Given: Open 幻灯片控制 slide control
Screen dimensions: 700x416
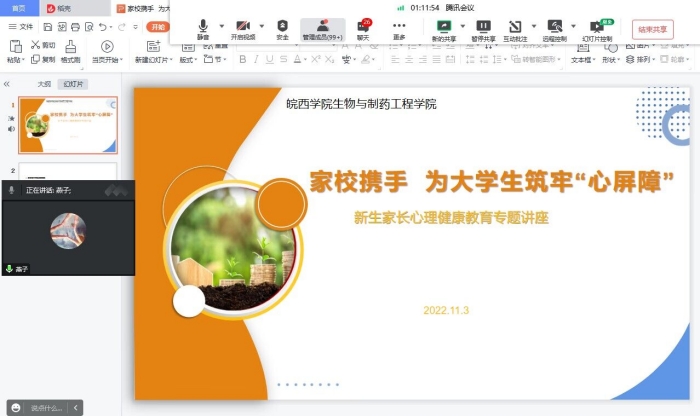Looking at the screenshot, I should [597, 28].
